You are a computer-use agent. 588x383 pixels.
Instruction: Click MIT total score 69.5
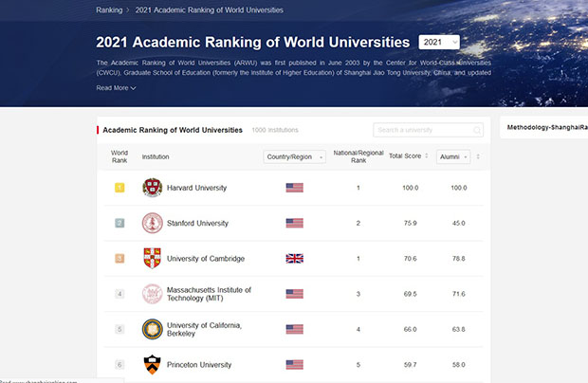pos(411,294)
